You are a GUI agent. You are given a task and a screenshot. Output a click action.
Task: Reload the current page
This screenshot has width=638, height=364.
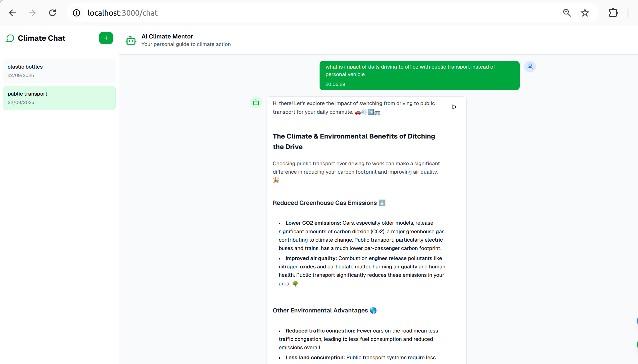[x=52, y=13]
